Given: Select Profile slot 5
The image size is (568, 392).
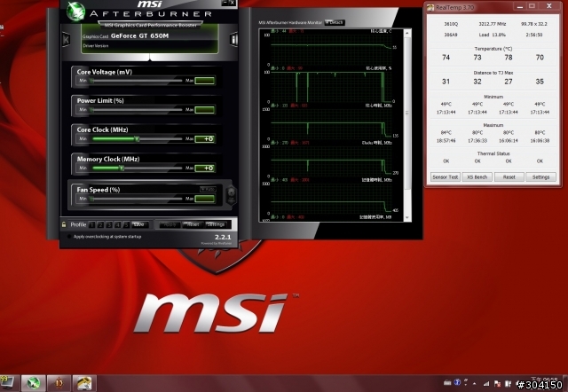Looking at the screenshot, I should click(126, 224).
